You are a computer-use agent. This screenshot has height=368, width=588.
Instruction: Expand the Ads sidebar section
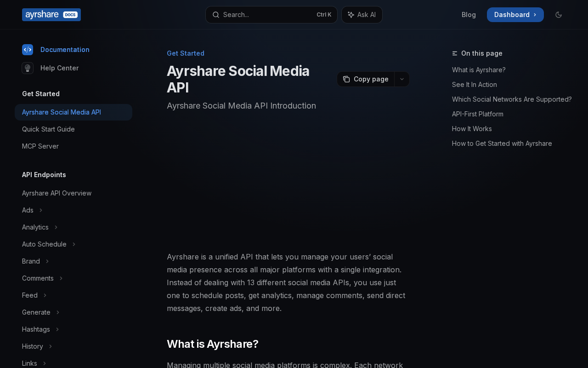[x=41, y=210]
